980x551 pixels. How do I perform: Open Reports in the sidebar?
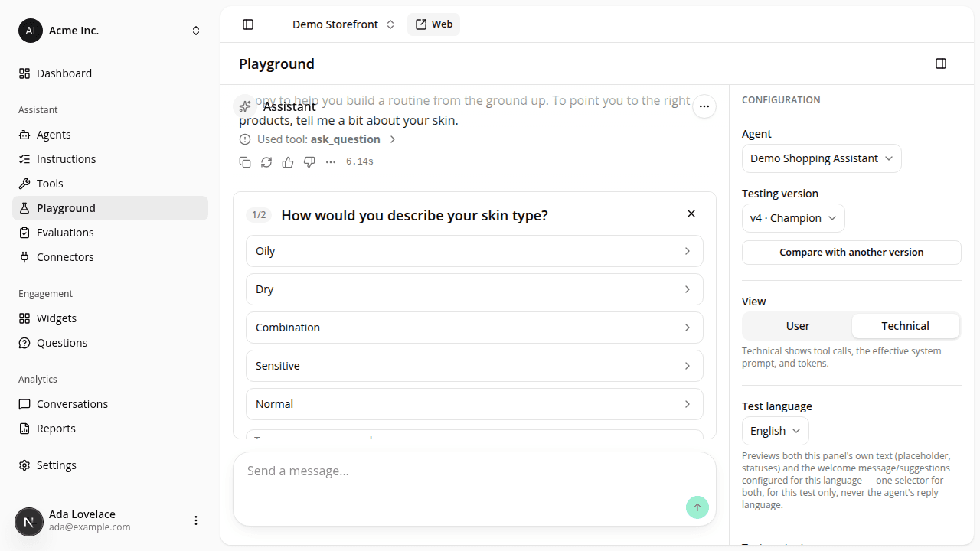pyautogui.click(x=110, y=429)
